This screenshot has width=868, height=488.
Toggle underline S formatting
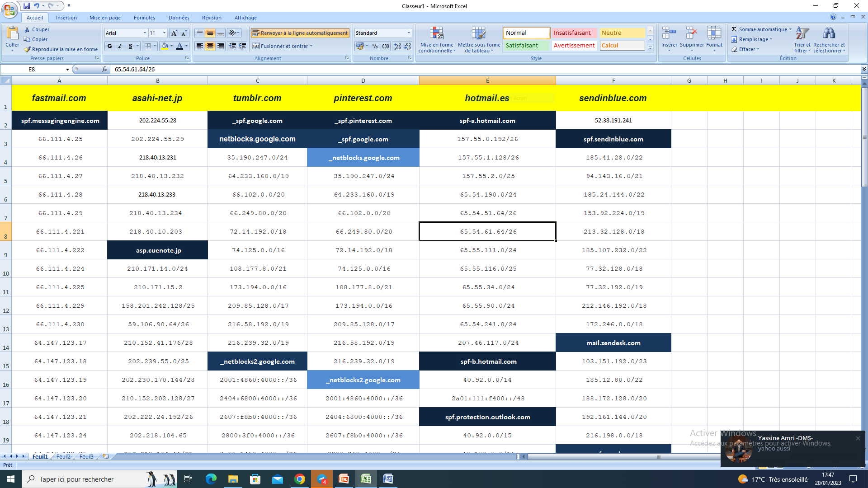(x=130, y=46)
